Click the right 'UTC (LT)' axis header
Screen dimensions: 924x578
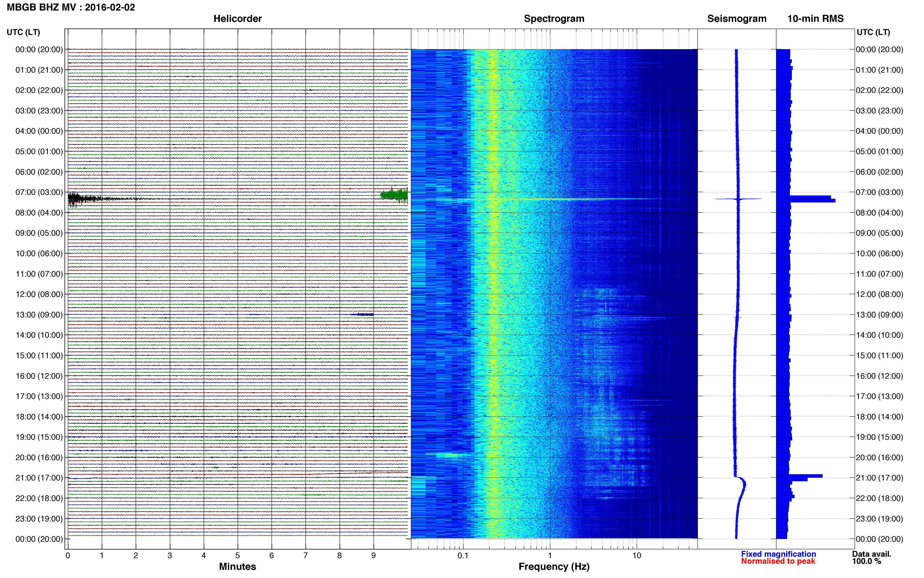coord(873,32)
